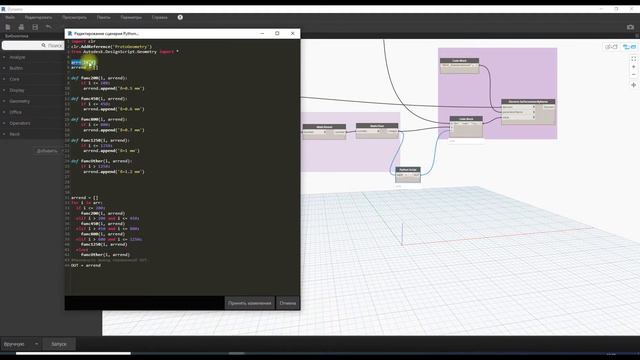Image resolution: width=640 pixels, height=360 pixels.
Task: Click the round info icon in menu bar
Action: coord(180,17)
